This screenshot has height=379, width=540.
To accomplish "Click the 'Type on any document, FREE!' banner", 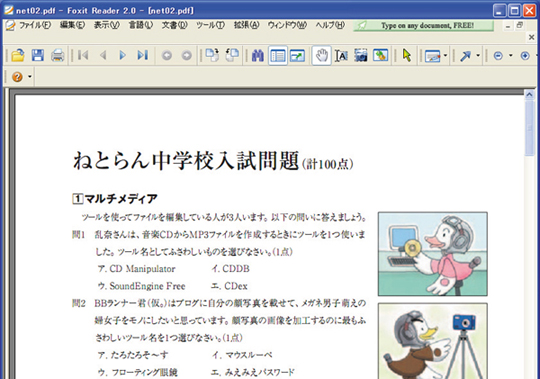I will [x=424, y=25].
